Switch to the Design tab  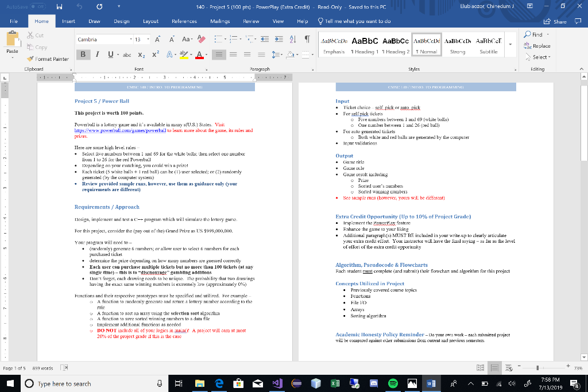122,21
